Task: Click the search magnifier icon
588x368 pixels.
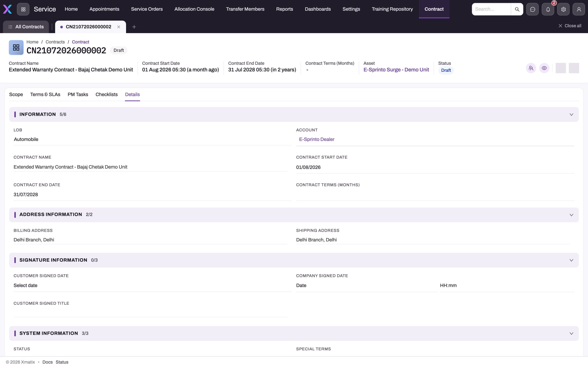Action: click(x=517, y=9)
